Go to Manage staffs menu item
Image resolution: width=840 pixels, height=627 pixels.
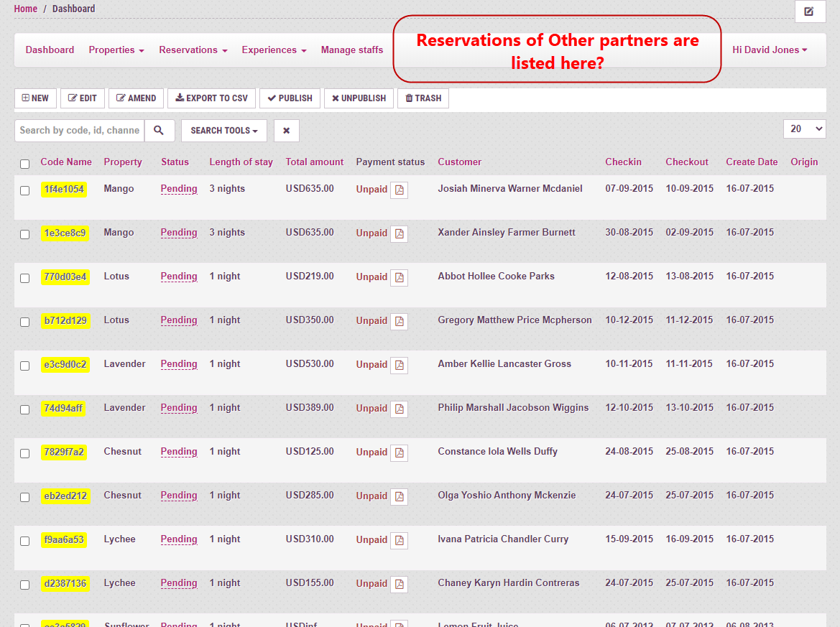351,50
